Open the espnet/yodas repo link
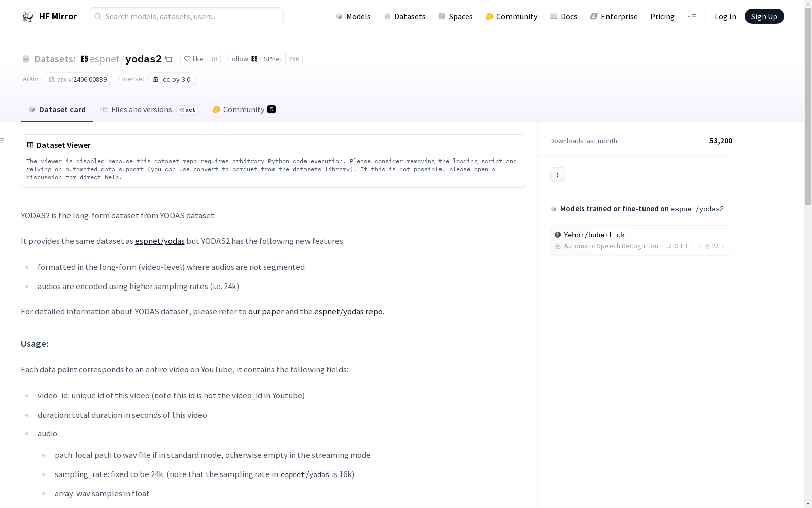This screenshot has height=508, width=812. point(348,311)
